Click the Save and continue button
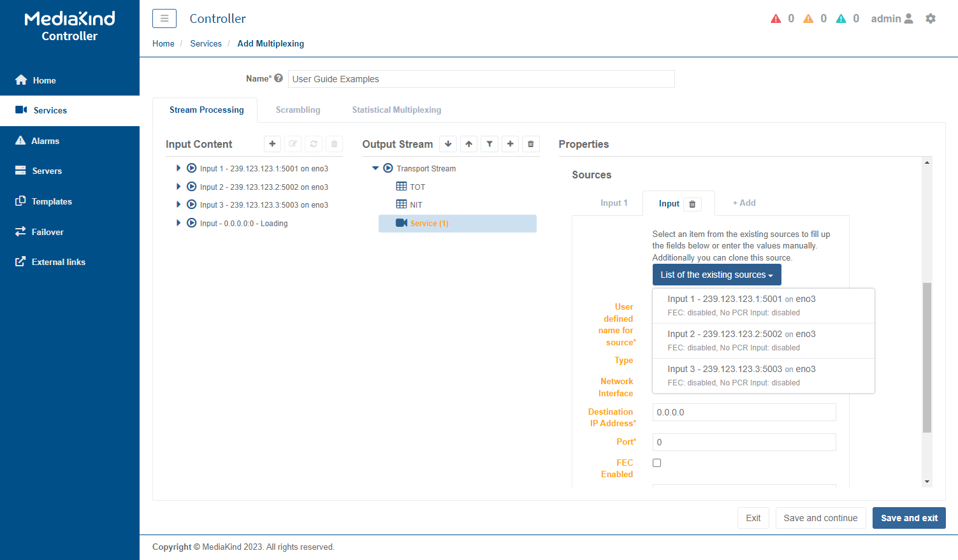 [x=820, y=518]
